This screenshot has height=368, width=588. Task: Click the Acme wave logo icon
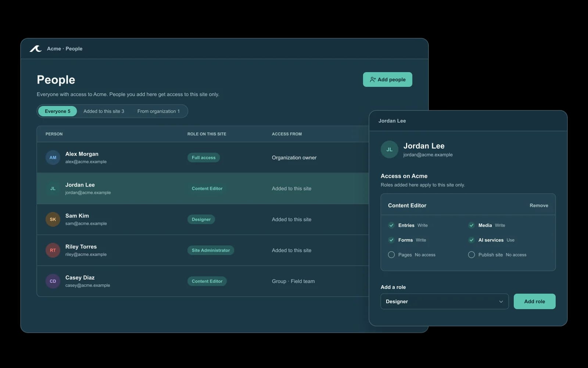point(36,49)
